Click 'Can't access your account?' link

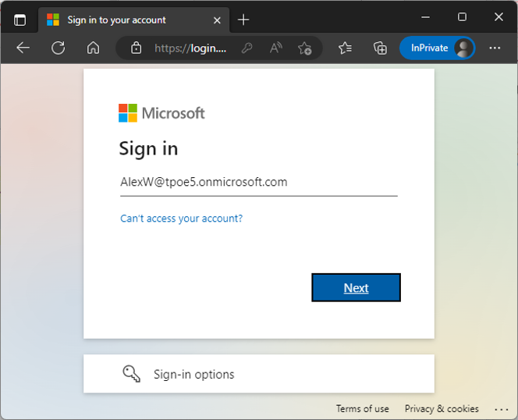point(181,219)
